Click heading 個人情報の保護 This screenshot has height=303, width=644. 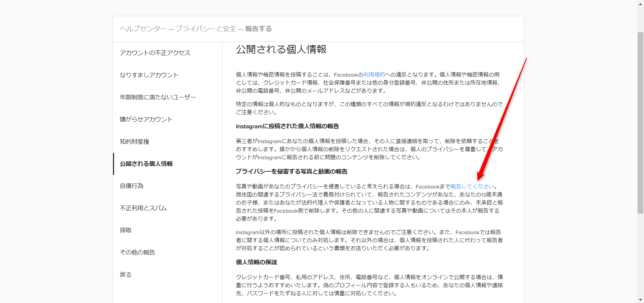[256, 262]
